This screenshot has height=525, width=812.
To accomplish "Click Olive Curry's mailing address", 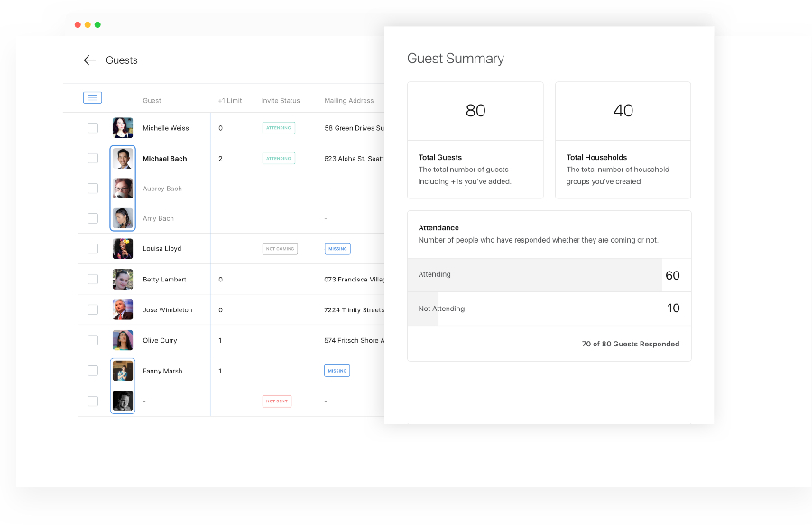I will (x=355, y=340).
